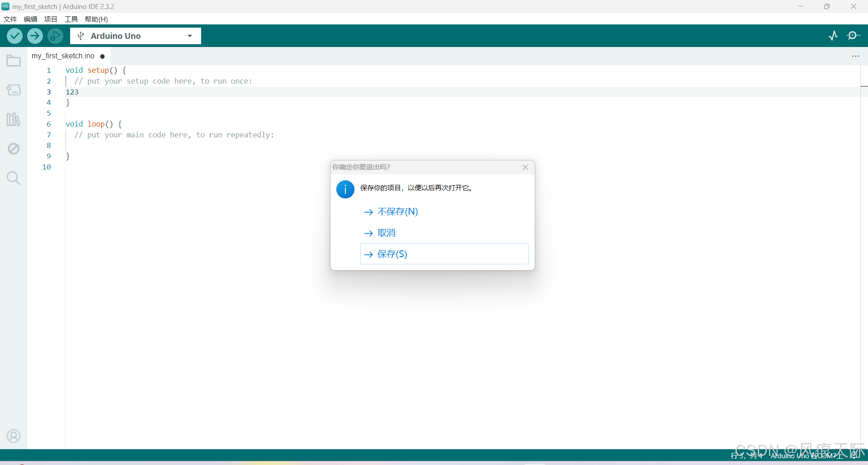The width and height of the screenshot is (868, 465).
Task: Open the account profile icon
Action: [14, 436]
